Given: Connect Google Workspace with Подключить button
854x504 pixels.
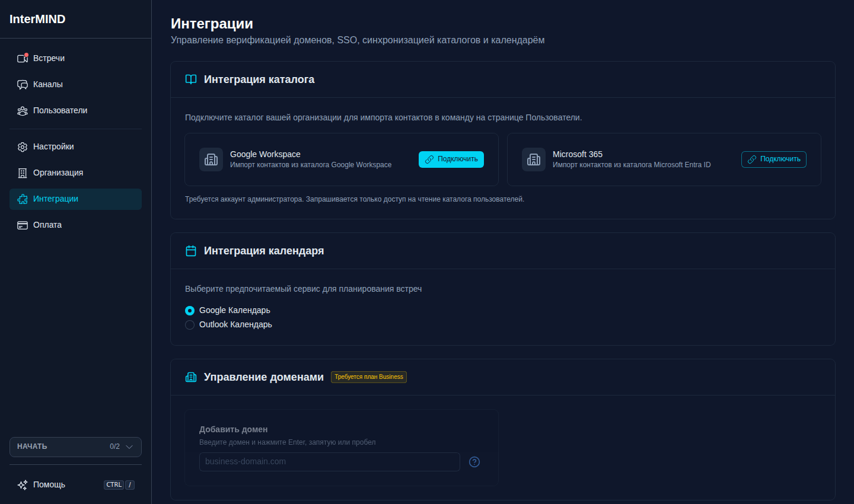Looking at the screenshot, I should pyautogui.click(x=451, y=160).
